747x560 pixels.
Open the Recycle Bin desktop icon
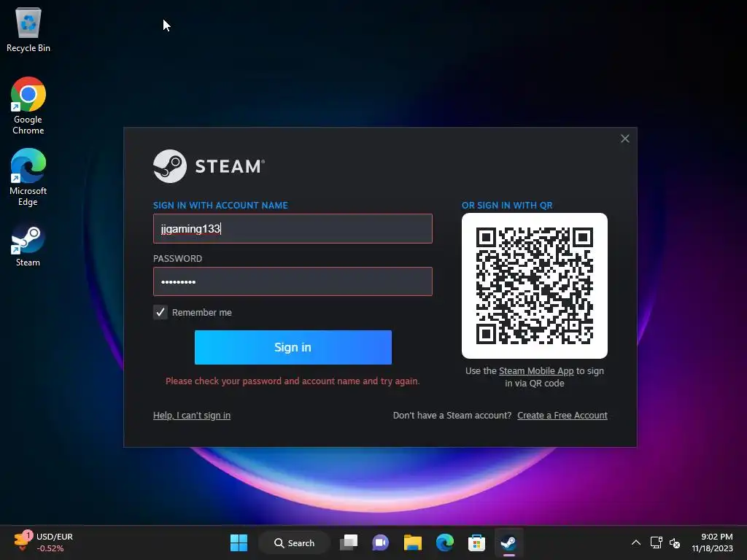[28, 30]
